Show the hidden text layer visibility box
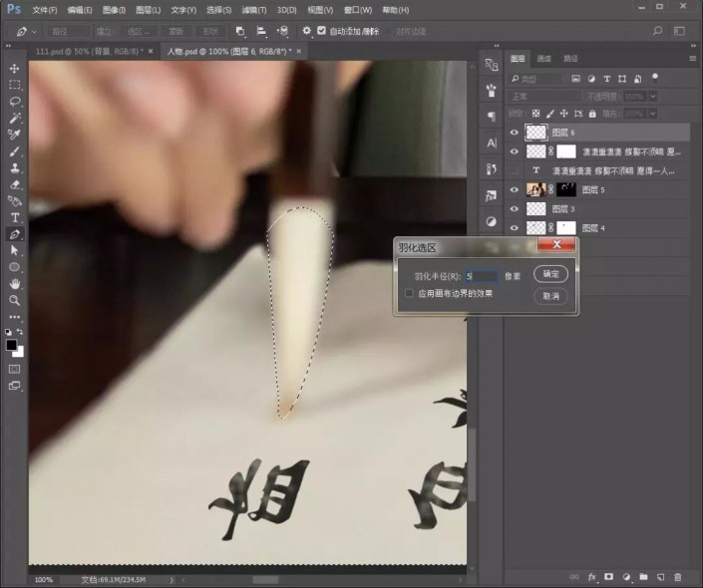Image resolution: width=703 pixels, height=588 pixels. [x=515, y=170]
